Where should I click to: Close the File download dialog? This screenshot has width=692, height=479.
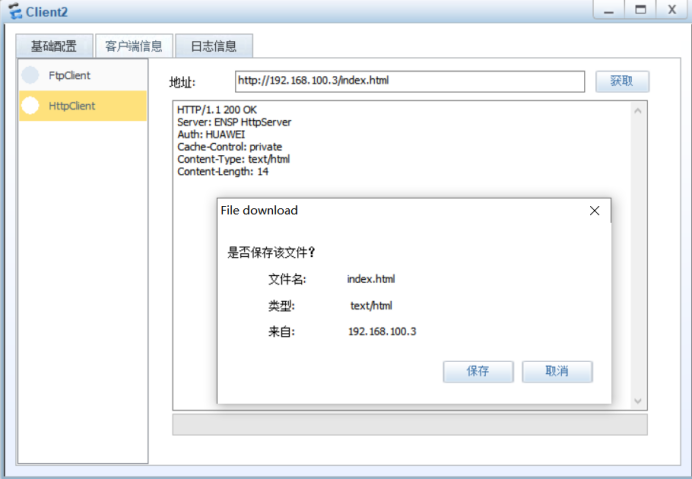(x=594, y=211)
